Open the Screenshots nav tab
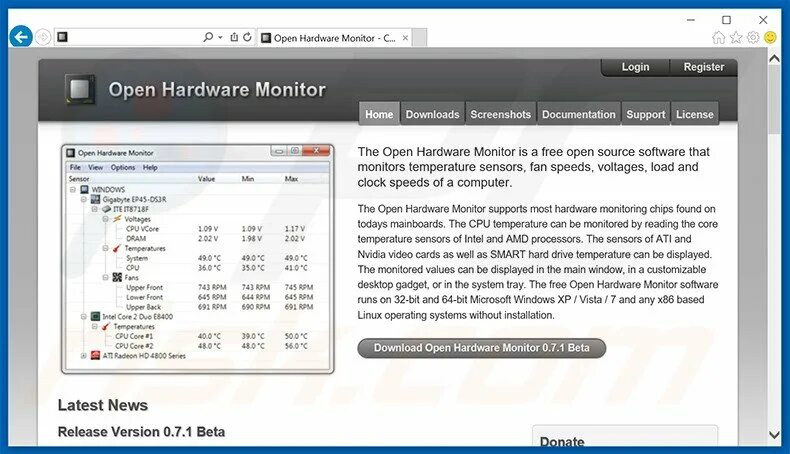 click(x=500, y=114)
